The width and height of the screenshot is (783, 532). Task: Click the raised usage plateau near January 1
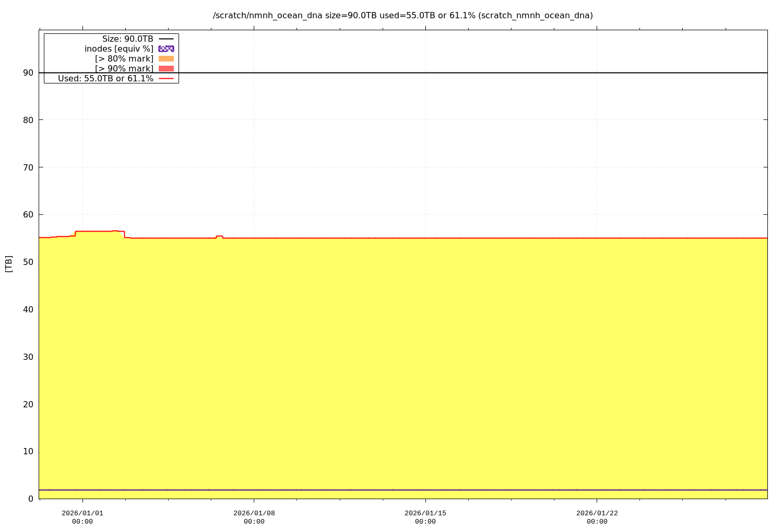(99, 231)
